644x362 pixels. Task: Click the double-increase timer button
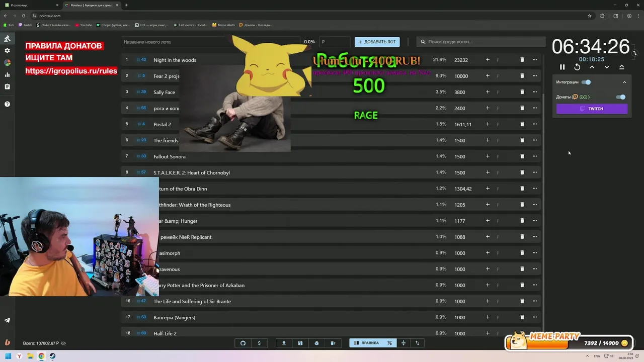pyautogui.click(x=621, y=67)
